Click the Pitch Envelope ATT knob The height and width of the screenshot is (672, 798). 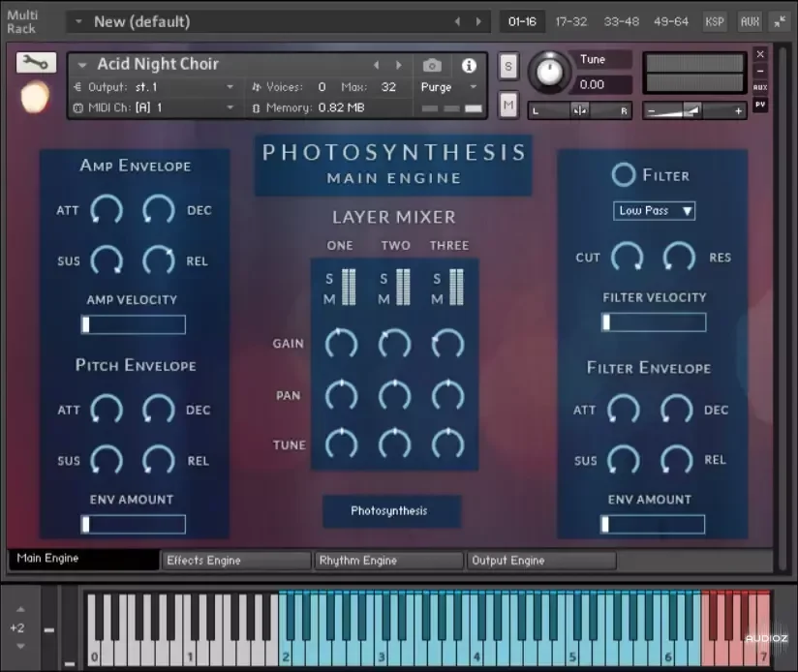tap(107, 409)
